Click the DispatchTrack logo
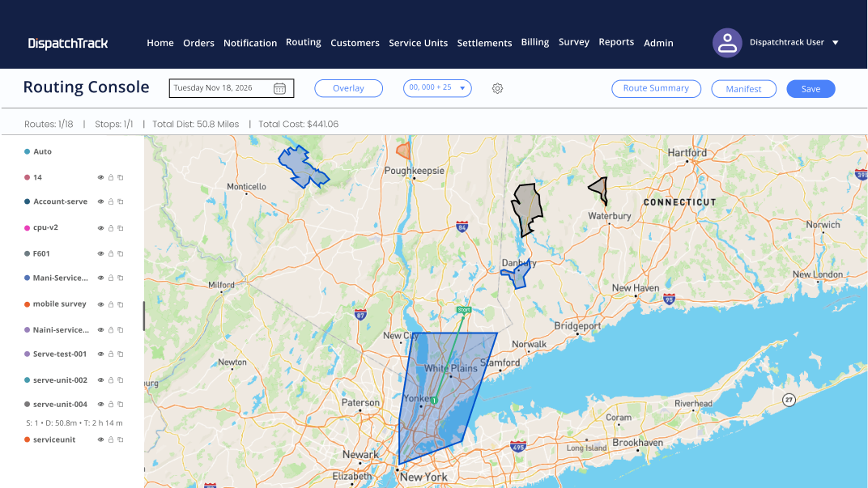Image resolution: width=868 pixels, height=488 pixels. [67, 43]
